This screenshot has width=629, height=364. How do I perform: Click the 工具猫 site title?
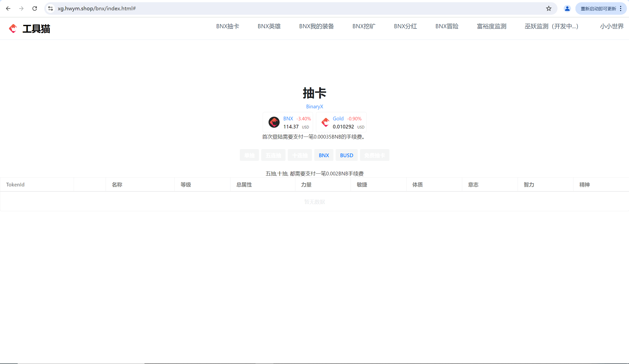pyautogui.click(x=36, y=29)
